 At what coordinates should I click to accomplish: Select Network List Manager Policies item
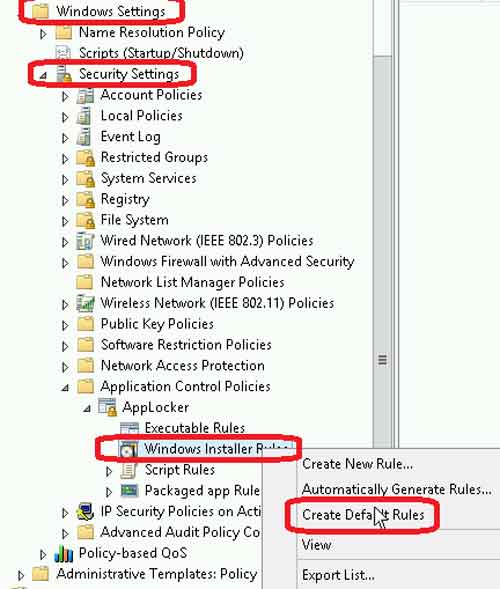tap(192, 282)
